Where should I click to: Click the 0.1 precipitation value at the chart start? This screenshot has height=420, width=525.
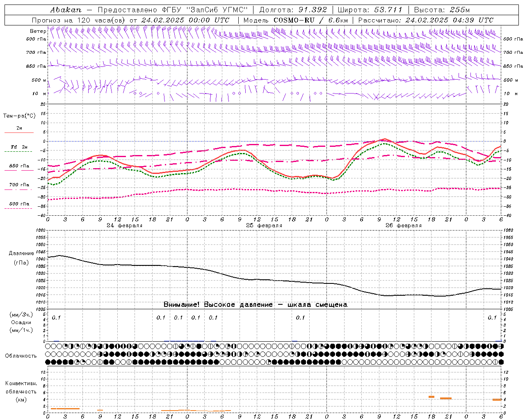(56, 317)
